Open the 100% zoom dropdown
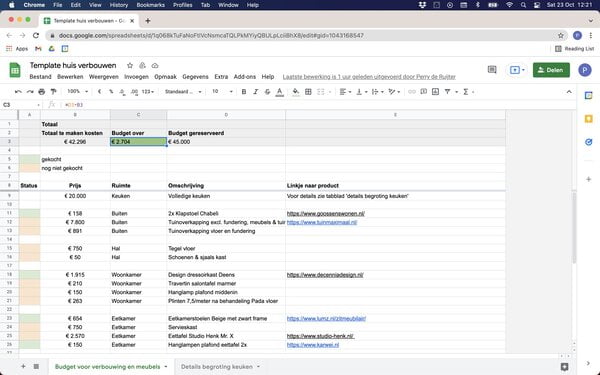Viewport: 600px width, 375px height. 78,92
